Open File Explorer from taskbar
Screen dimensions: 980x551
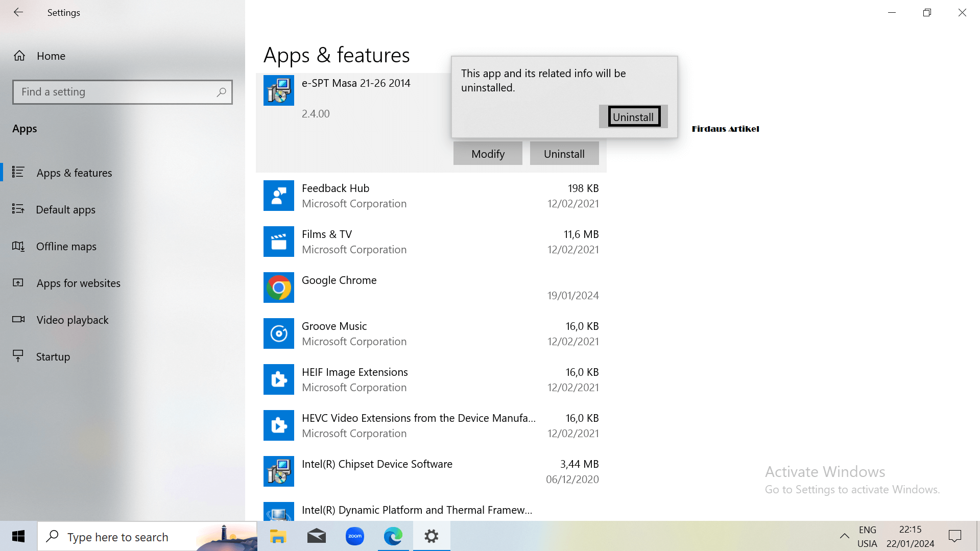(x=278, y=536)
